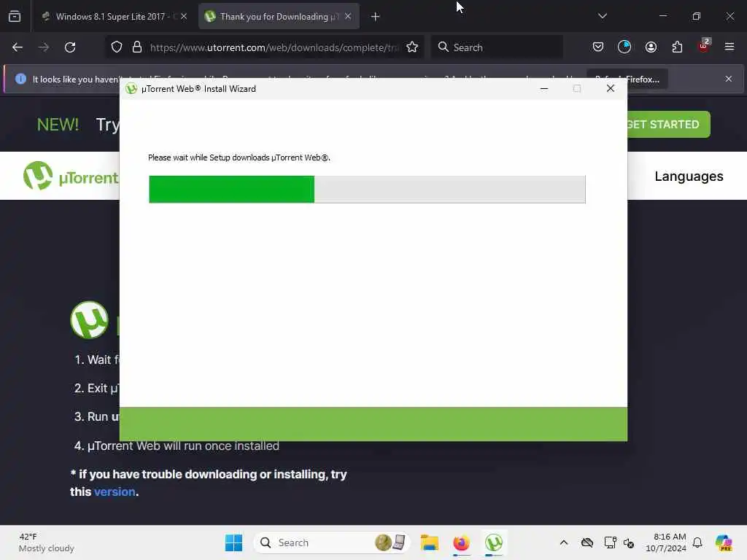
Task: Click the download progress bar in Install Wizard
Action: [367, 190]
